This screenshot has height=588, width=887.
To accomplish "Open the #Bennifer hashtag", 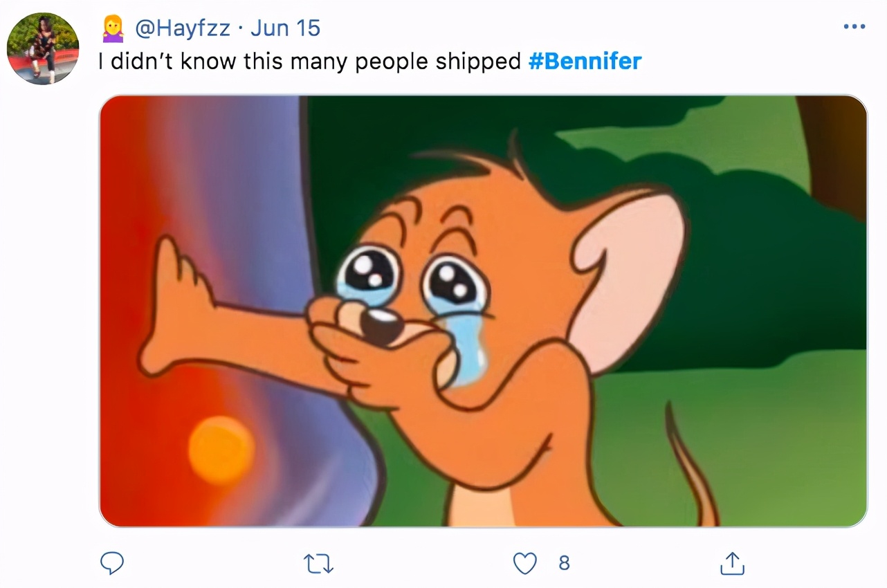I will (585, 62).
